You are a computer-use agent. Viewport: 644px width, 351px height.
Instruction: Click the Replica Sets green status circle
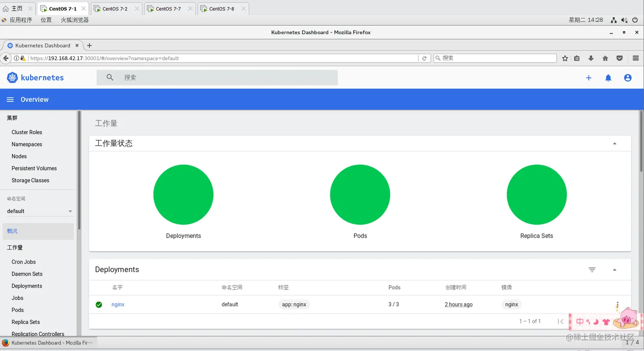tap(537, 195)
